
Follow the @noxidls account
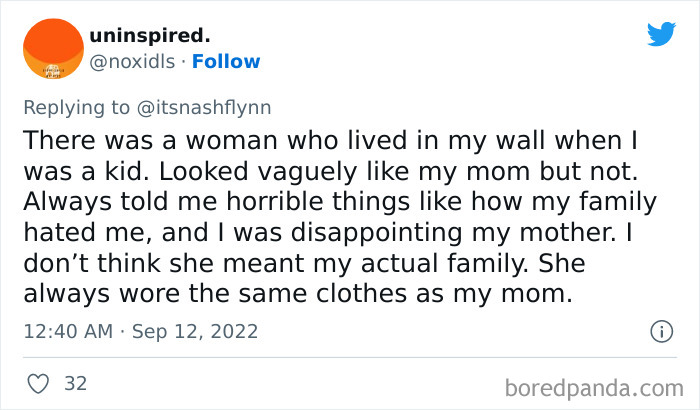click(226, 62)
